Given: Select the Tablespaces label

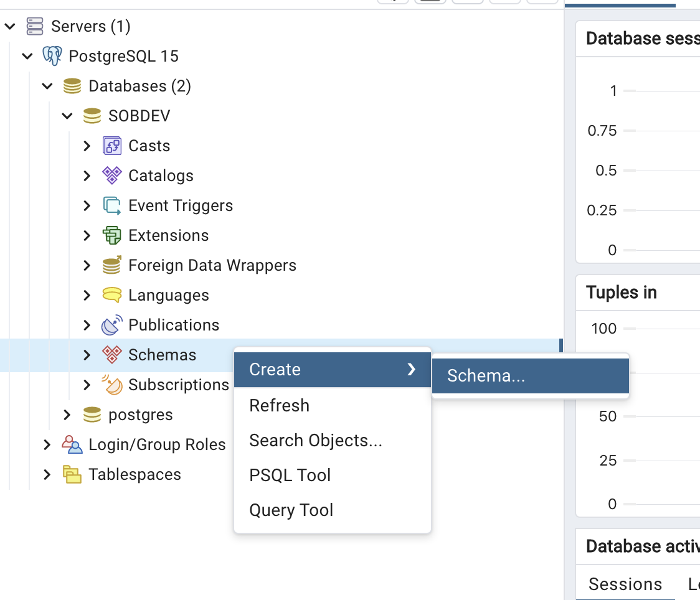Looking at the screenshot, I should point(135,474).
